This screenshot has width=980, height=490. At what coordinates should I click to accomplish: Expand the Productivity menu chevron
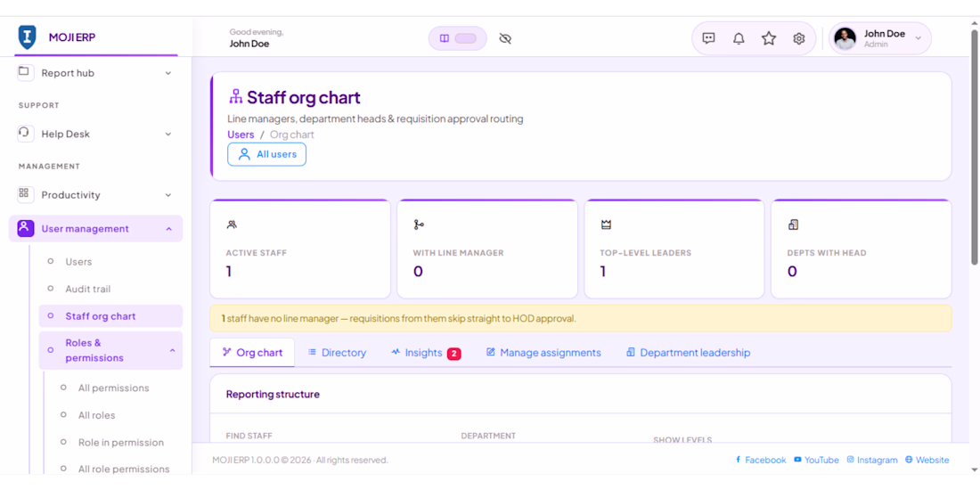[x=168, y=195]
